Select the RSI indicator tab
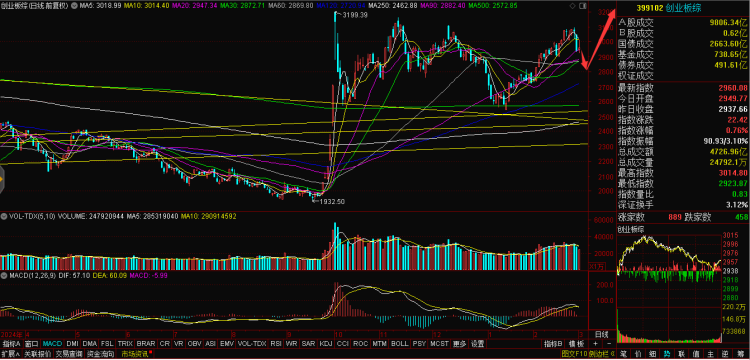Image resolution: width=750 pixels, height=360 pixels. point(276,344)
